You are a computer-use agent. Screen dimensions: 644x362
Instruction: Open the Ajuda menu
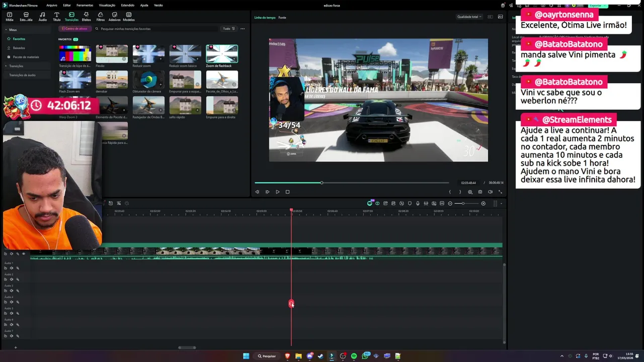[144, 5]
